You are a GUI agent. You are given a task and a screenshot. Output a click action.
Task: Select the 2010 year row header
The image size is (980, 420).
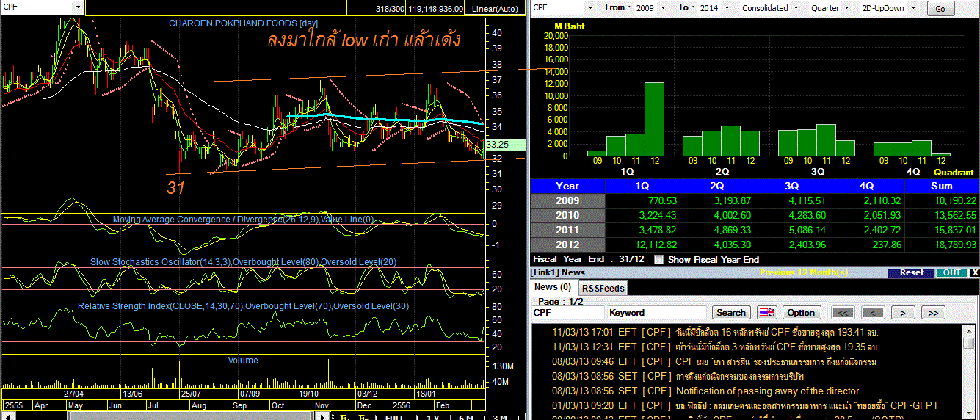pos(567,216)
